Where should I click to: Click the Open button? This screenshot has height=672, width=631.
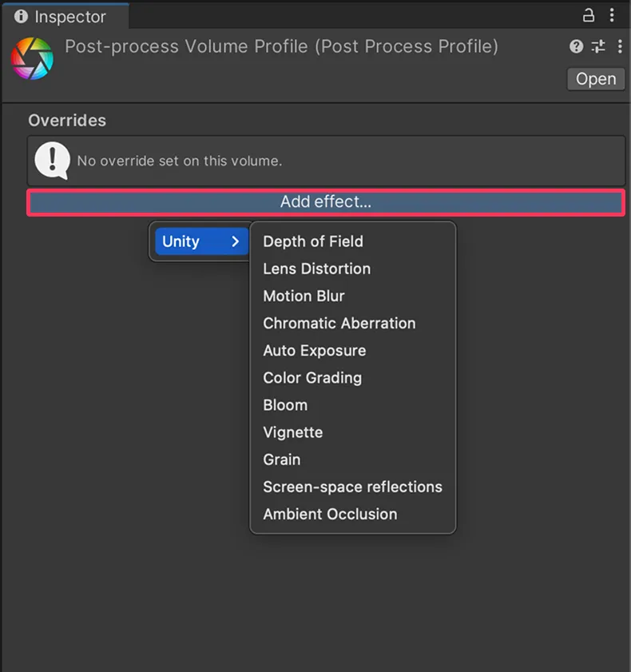596,79
